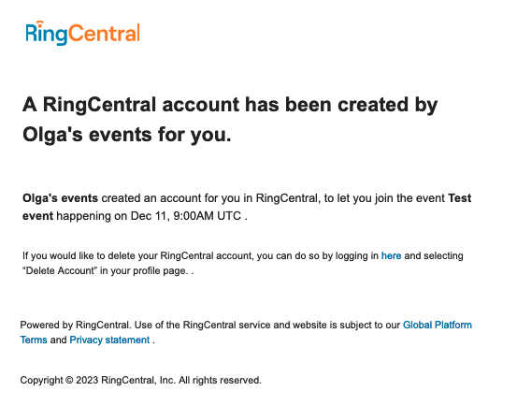The image size is (517, 420).
Task: Click the orange "Central" portion of the logo
Action: pyautogui.click(x=105, y=33)
